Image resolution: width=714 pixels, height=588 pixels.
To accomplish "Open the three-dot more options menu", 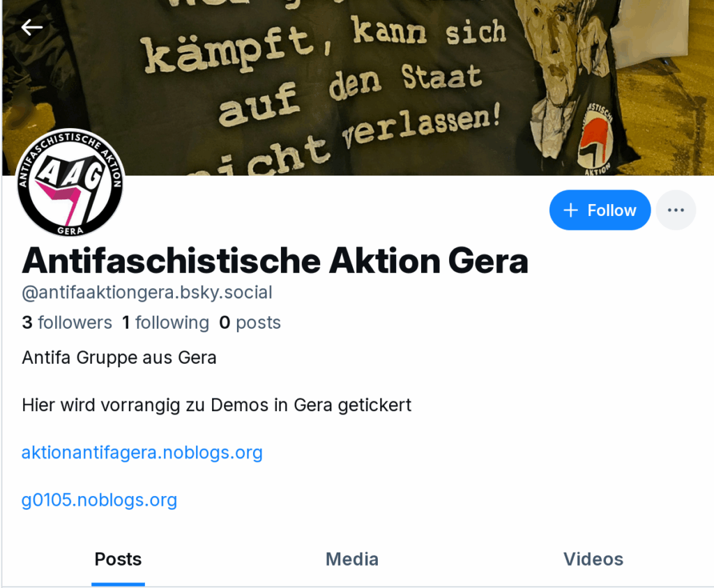I will point(676,210).
